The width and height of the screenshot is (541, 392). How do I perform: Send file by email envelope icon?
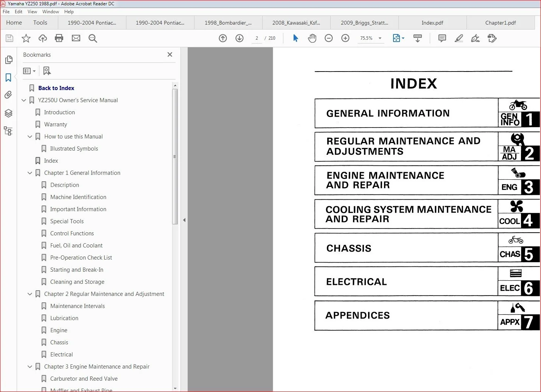click(76, 38)
